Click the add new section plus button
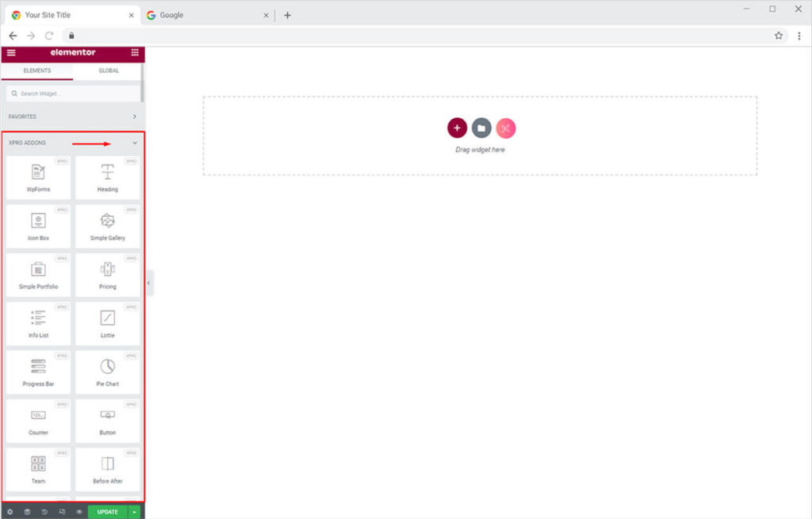 pyautogui.click(x=457, y=128)
